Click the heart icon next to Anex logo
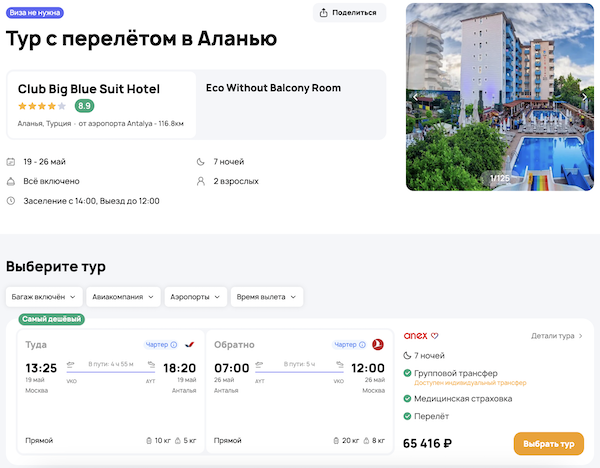This screenshot has width=600, height=468. 435,336
